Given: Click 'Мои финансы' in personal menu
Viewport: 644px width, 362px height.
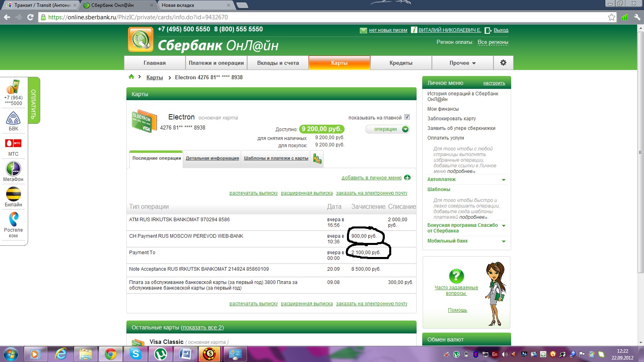Looking at the screenshot, I should point(443,109).
